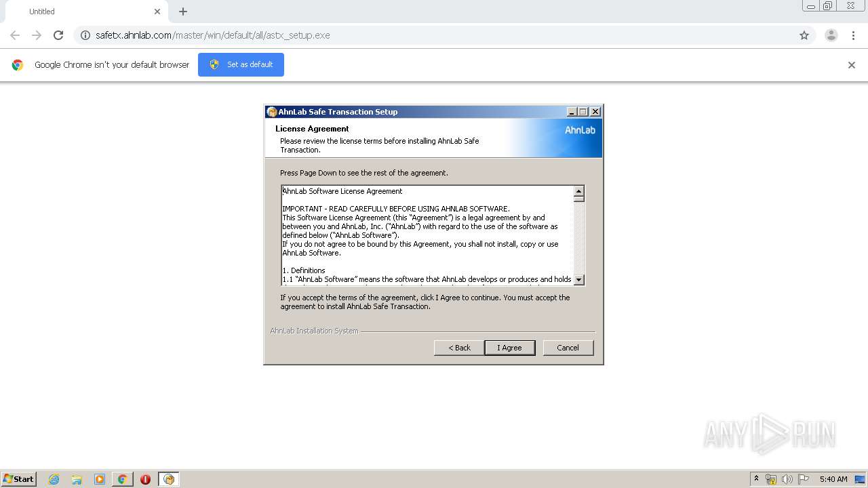Close the AhnLab setup dialog

tap(595, 112)
